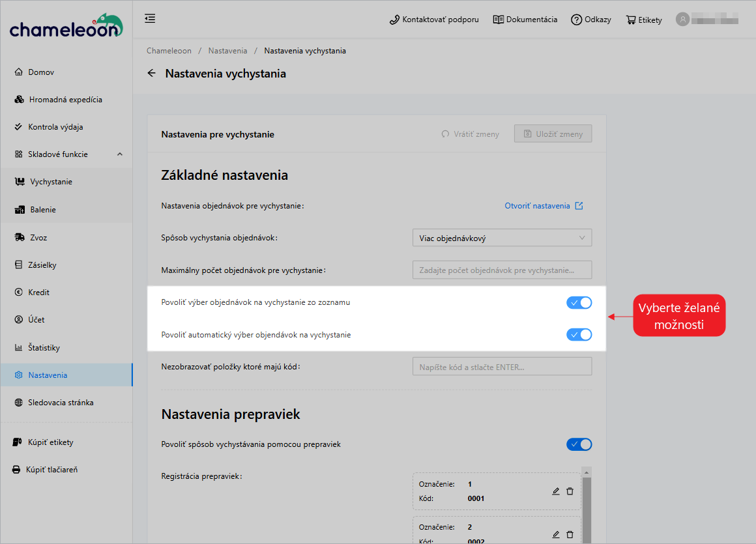Open the Spôsob vychystania objednávok dropdown

point(502,237)
